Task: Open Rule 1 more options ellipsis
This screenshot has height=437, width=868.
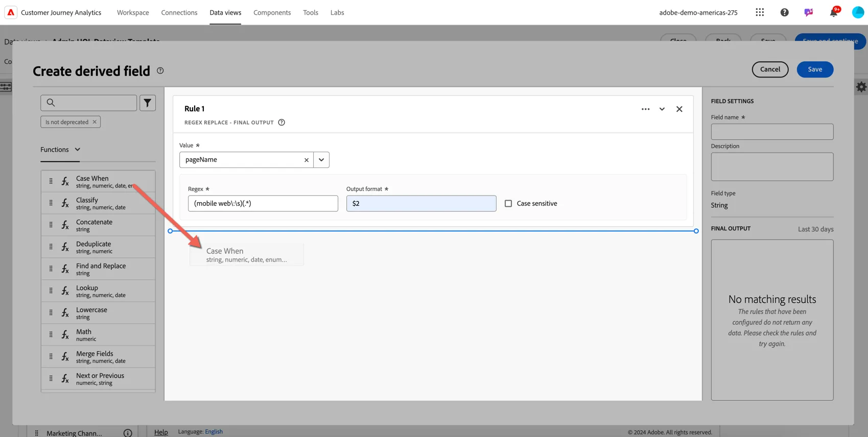Action: [645, 109]
